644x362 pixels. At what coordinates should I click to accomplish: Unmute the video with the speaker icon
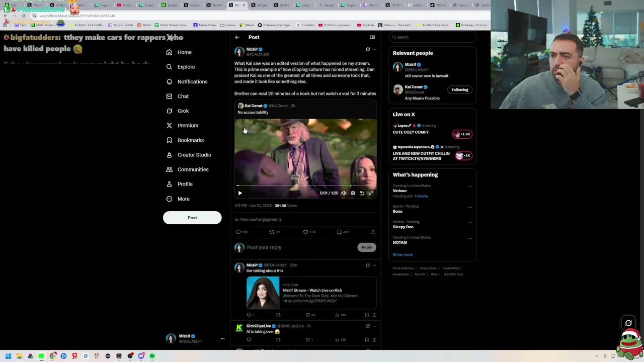(344, 193)
